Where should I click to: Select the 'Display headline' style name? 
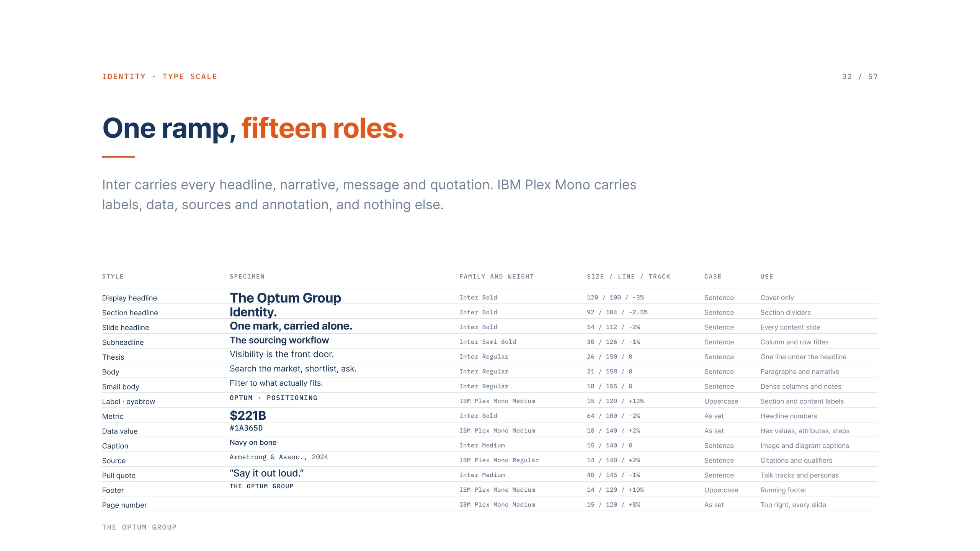[129, 298]
